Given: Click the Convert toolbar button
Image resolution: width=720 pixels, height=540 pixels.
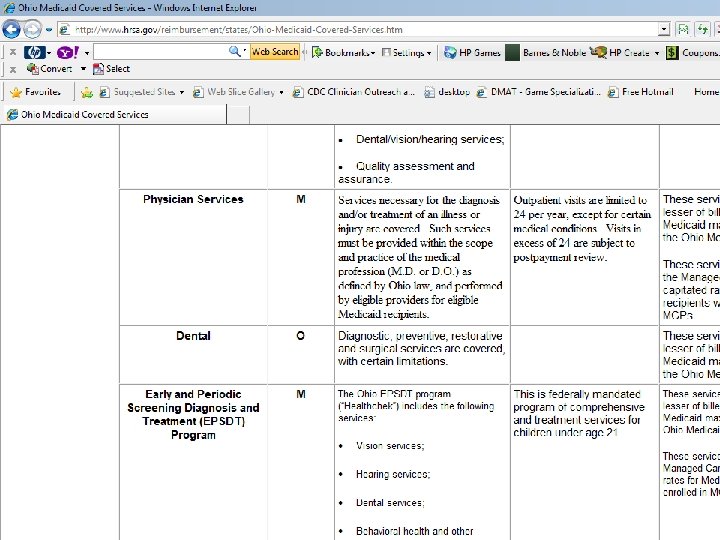Looking at the screenshot, I should coord(50,69).
